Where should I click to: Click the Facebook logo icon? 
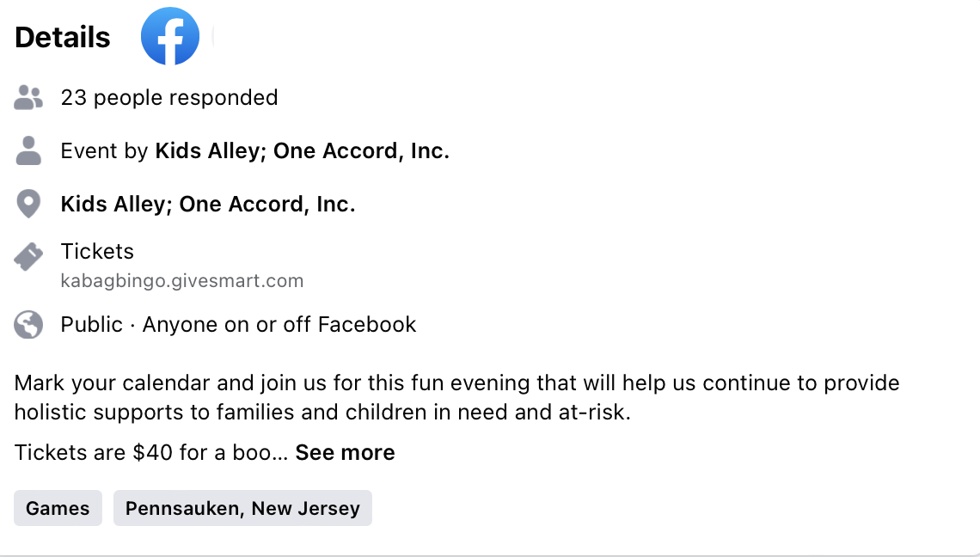pyautogui.click(x=170, y=36)
